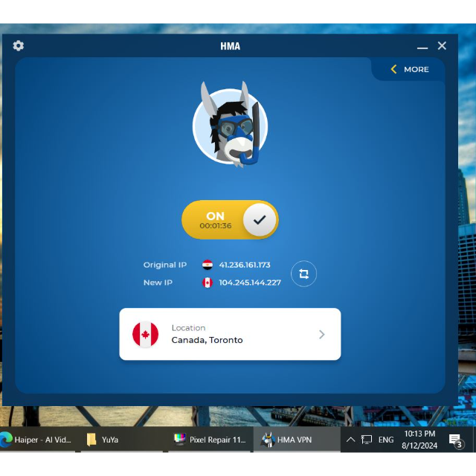This screenshot has height=476, width=476.
Task: Click Canada, Toronto location button
Action: pos(230,335)
